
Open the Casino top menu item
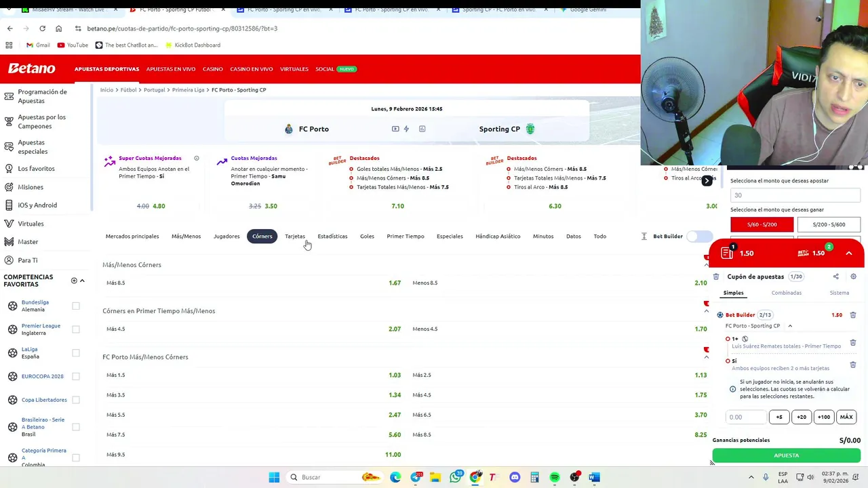click(x=213, y=69)
